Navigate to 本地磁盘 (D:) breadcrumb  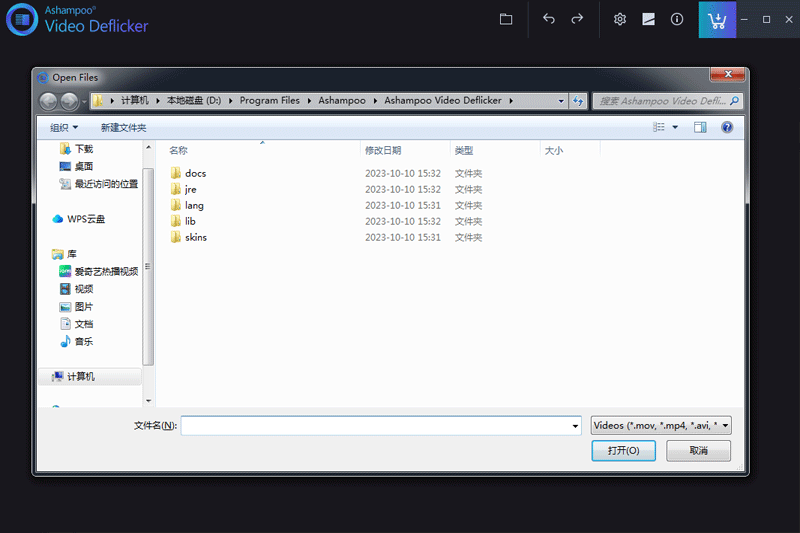194,101
